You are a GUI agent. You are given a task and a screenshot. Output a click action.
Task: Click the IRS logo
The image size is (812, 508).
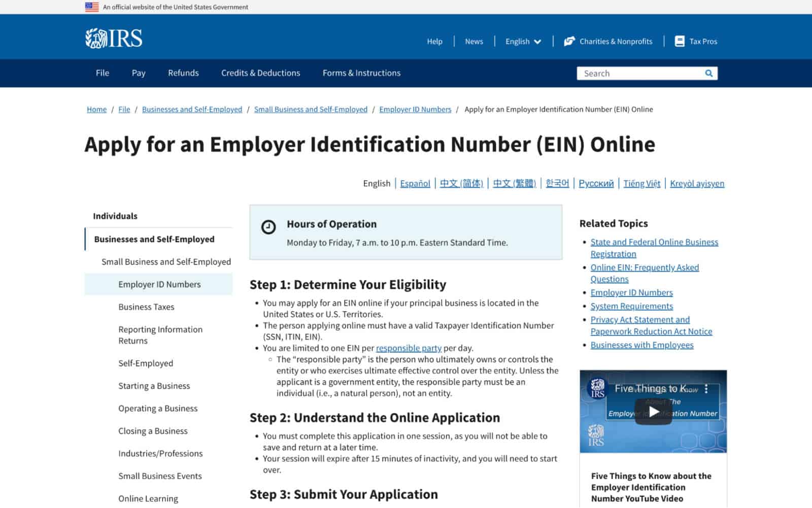(x=114, y=37)
